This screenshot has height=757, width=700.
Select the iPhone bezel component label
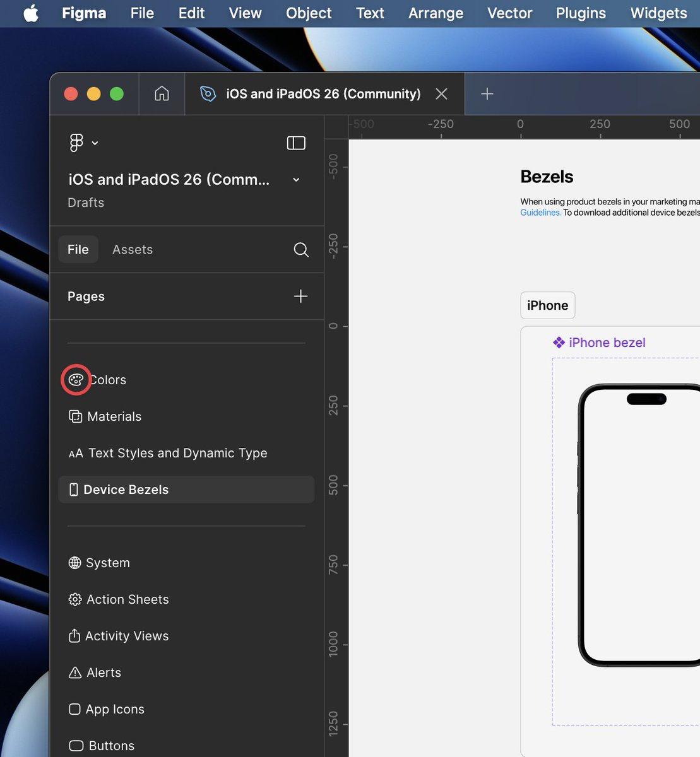tap(607, 343)
